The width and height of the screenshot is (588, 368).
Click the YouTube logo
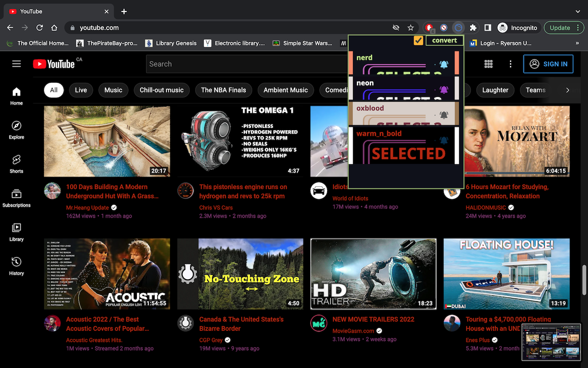point(54,64)
